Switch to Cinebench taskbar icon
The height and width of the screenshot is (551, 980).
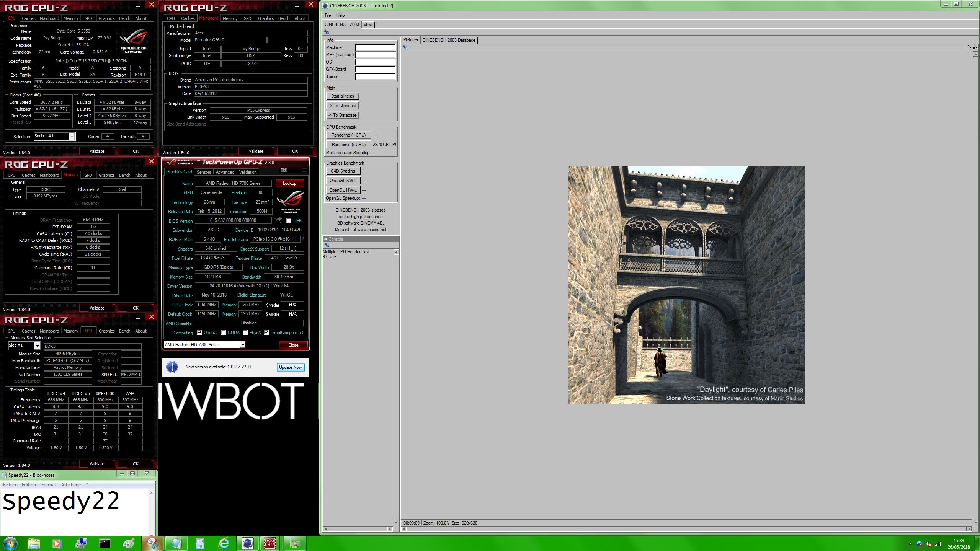(248, 543)
